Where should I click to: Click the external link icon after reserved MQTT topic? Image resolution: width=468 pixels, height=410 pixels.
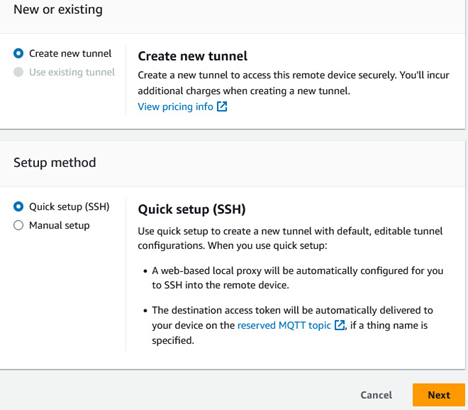click(x=339, y=325)
